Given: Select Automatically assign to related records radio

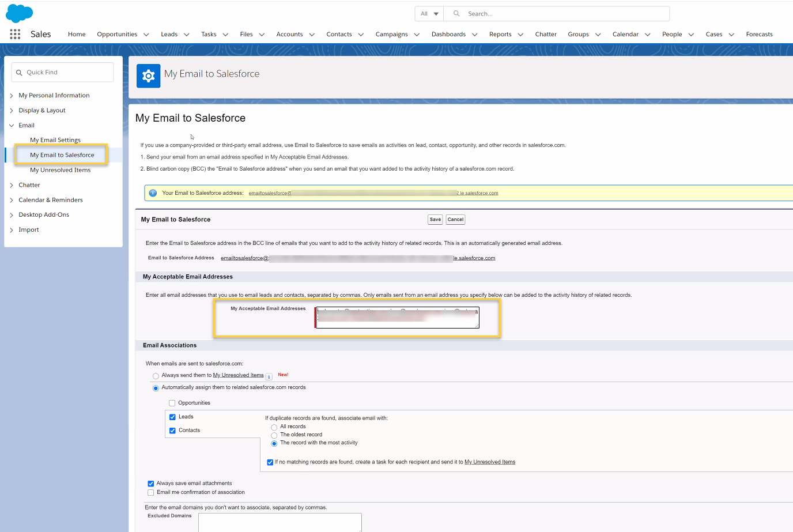Looking at the screenshot, I should point(156,388).
